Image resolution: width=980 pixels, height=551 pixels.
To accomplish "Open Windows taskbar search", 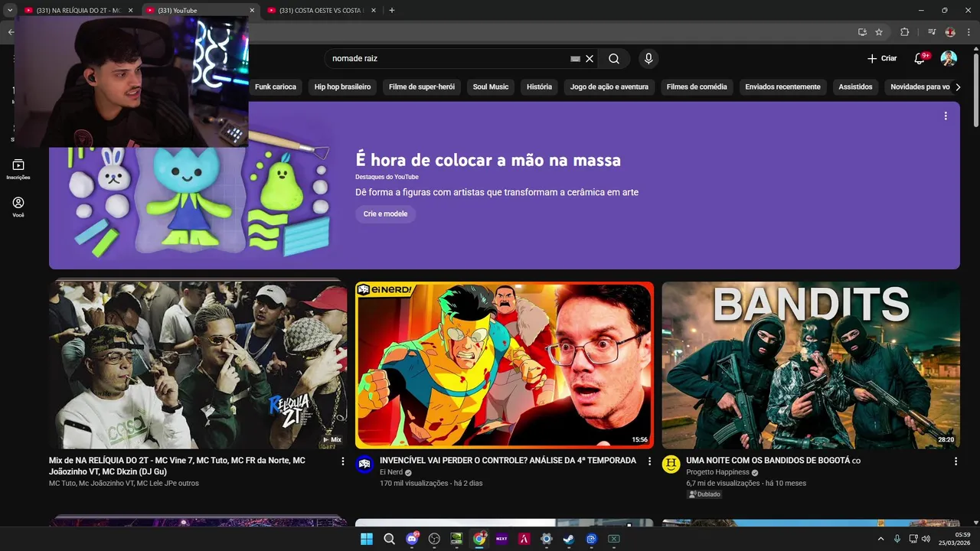I will pos(389,539).
